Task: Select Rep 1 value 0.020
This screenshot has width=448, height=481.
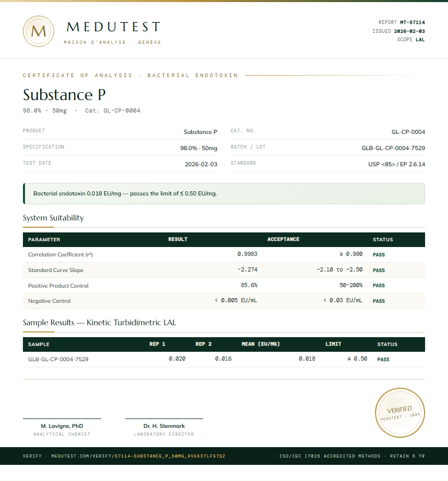Action: pyautogui.click(x=177, y=359)
